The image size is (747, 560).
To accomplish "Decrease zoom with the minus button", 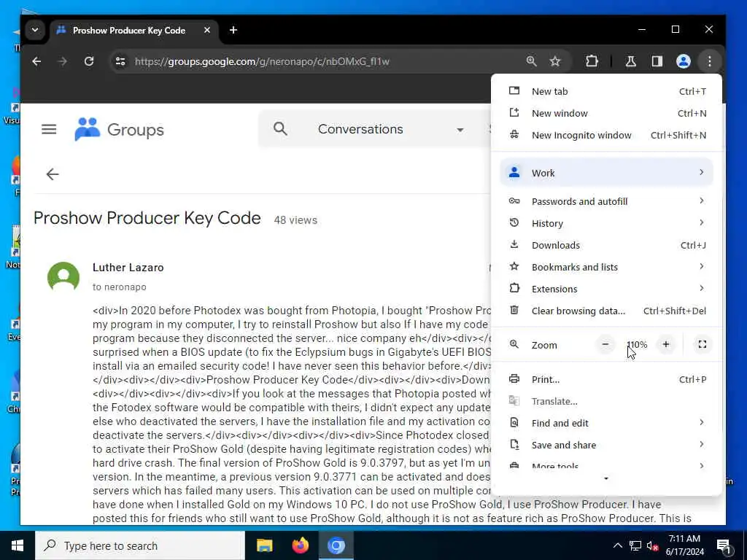I will (x=605, y=344).
